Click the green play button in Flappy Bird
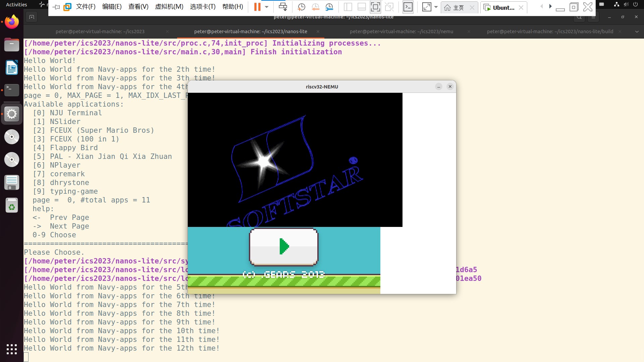This screenshot has width=644, height=362. pyautogui.click(x=284, y=247)
